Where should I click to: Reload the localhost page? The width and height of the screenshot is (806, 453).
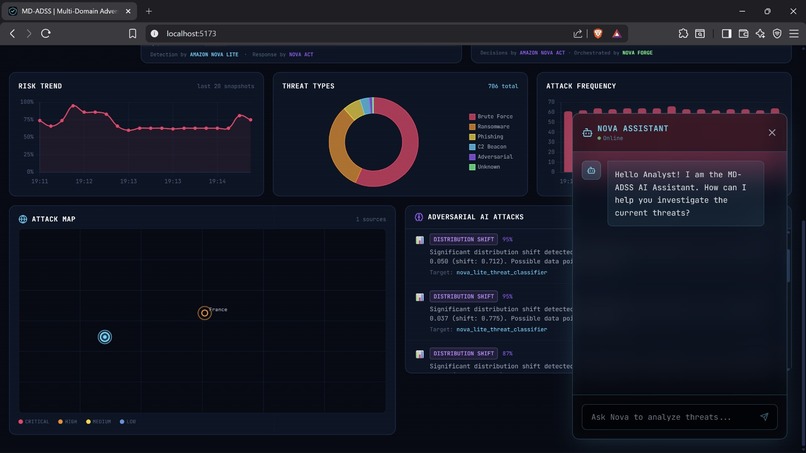click(46, 33)
